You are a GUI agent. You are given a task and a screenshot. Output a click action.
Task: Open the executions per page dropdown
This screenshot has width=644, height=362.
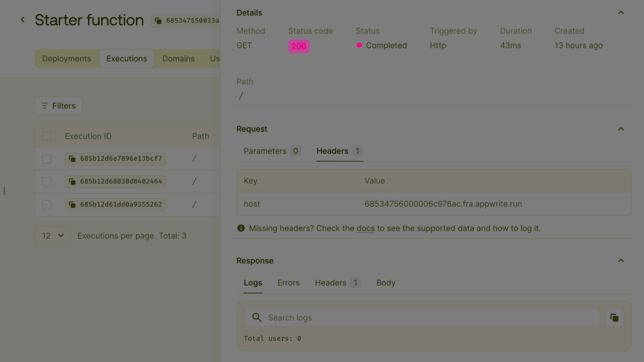(52, 235)
